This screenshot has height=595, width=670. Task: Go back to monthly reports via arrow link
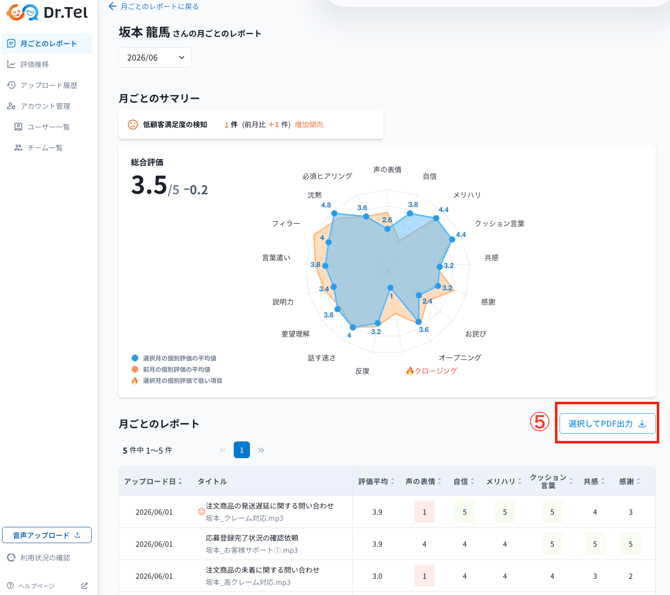[153, 6]
